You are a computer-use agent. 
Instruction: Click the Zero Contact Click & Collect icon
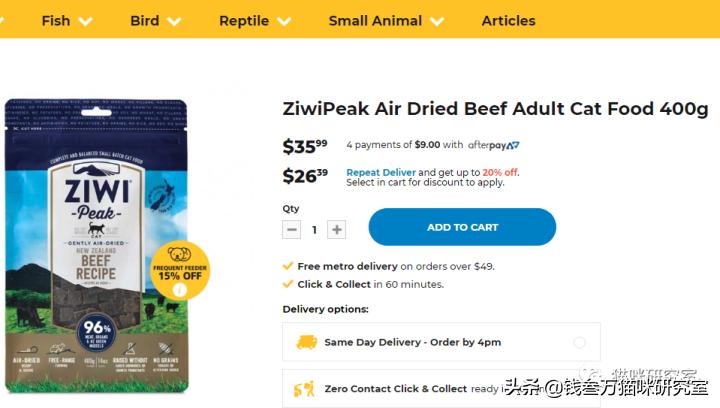[x=306, y=388]
